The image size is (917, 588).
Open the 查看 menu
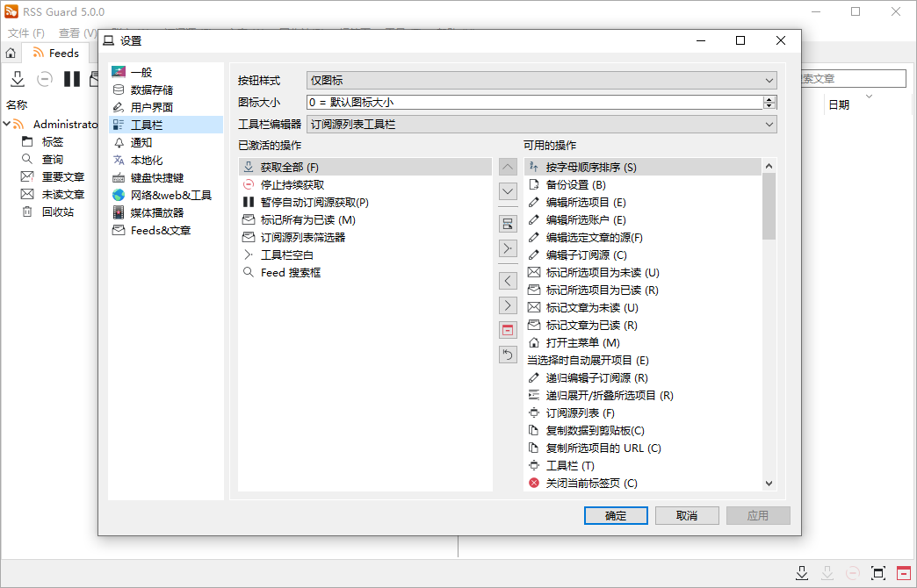pyautogui.click(x=75, y=32)
